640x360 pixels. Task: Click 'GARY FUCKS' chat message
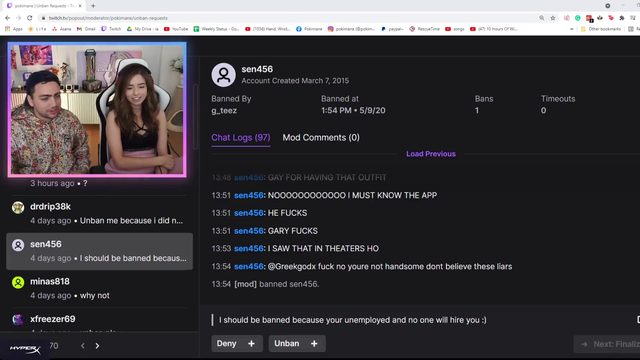[x=293, y=231]
